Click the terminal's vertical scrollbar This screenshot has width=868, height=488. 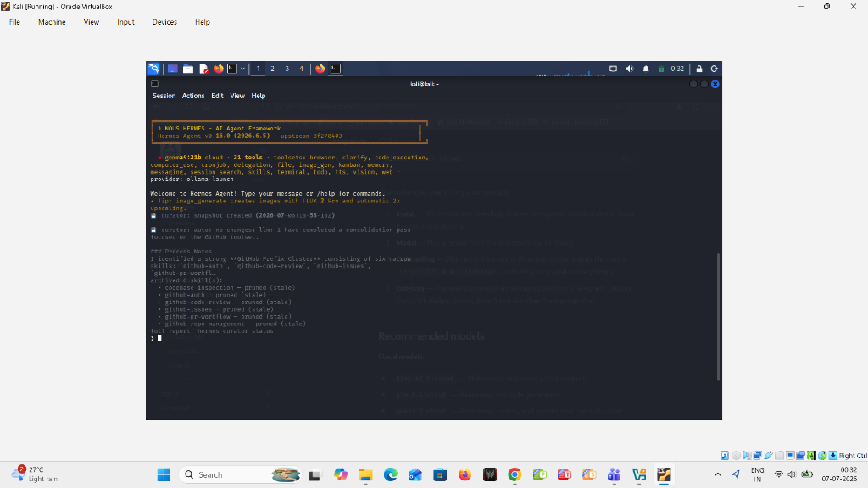[x=718, y=317]
